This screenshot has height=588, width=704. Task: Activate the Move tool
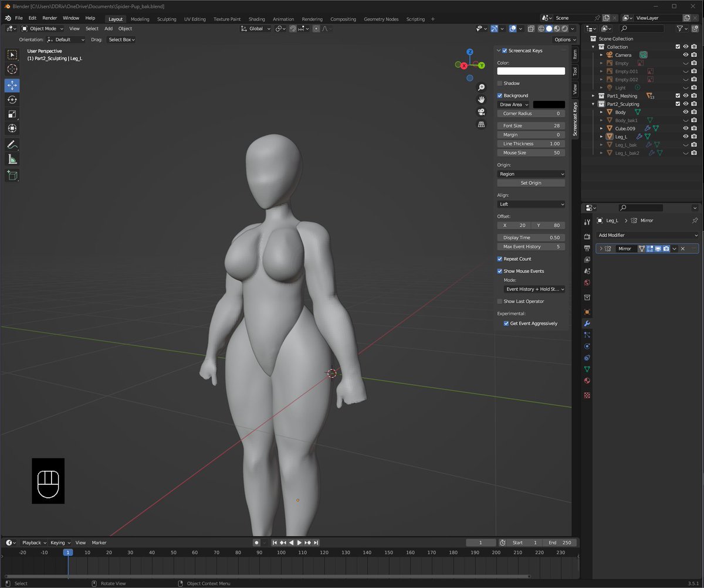click(x=12, y=86)
